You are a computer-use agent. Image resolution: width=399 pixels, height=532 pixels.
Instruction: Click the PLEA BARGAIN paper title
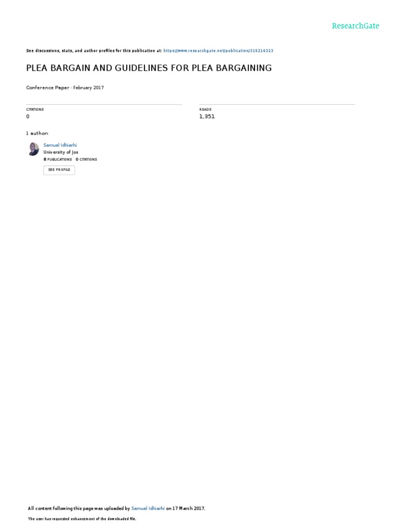[x=149, y=68]
